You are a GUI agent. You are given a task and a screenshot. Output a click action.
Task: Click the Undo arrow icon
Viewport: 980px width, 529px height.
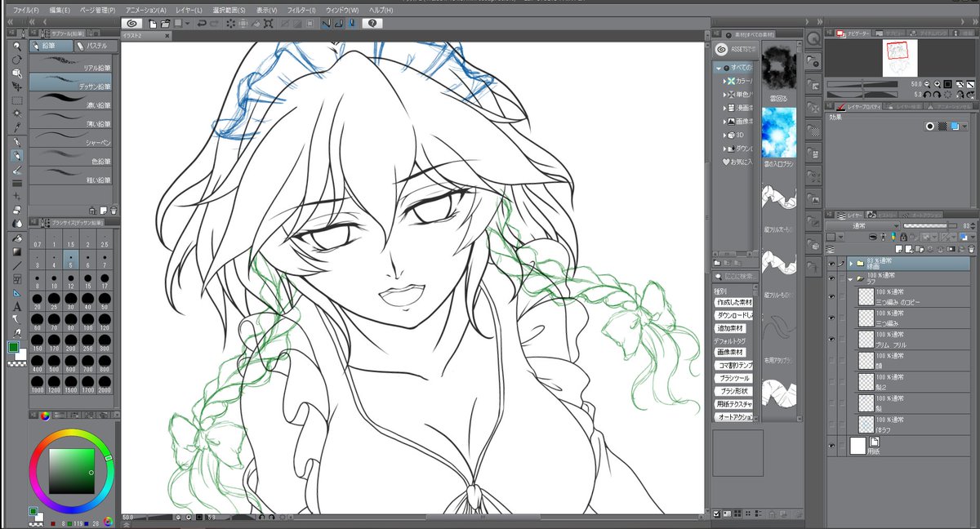[201, 24]
